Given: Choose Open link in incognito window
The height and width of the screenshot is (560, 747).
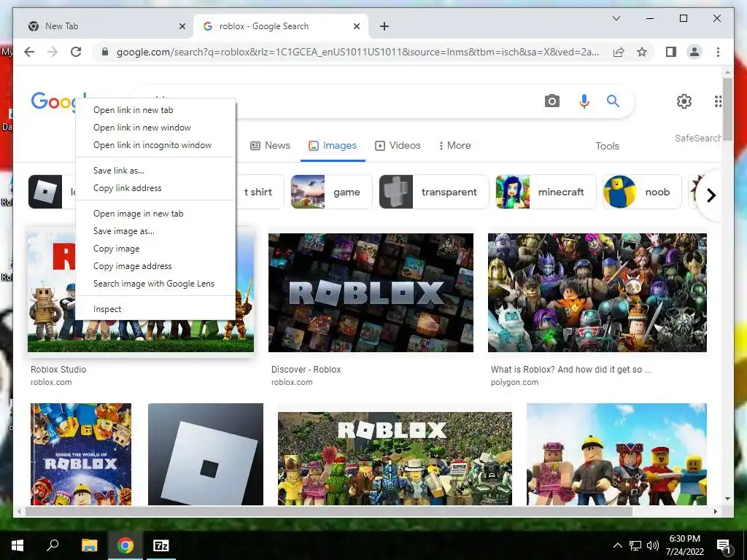Looking at the screenshot, I should pyautogui.click(x=155, y=145).
